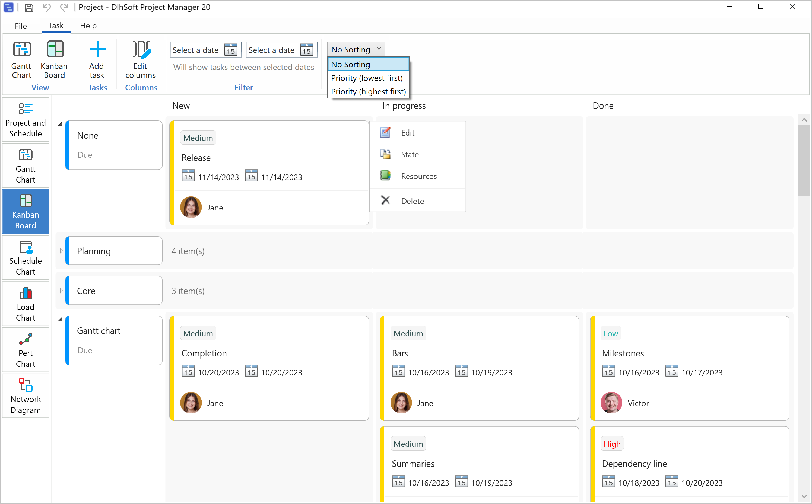Switch to the Help tab

[88, 26]
